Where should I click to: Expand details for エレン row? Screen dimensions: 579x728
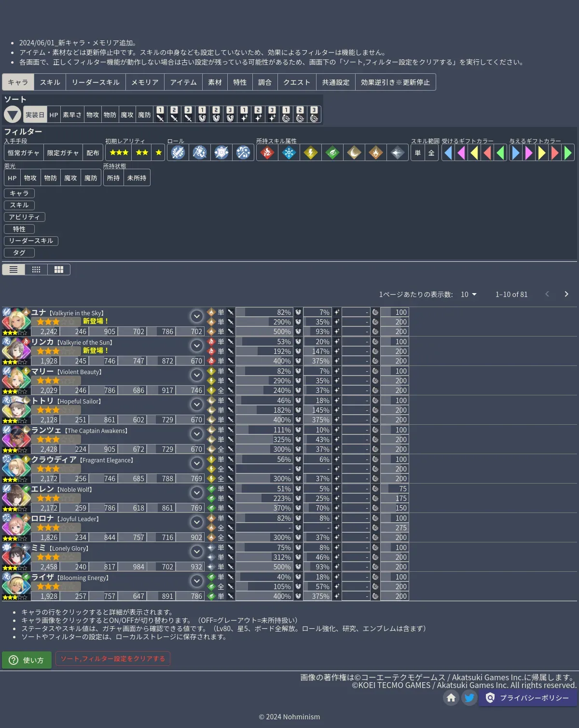(197, 493)
